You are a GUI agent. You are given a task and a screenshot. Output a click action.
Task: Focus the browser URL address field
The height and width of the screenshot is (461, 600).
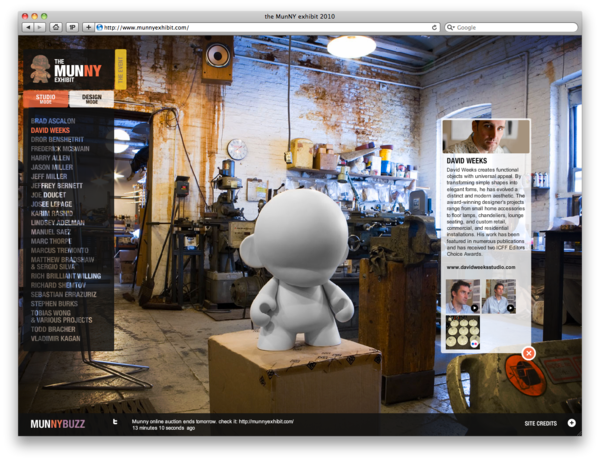coord(267,28)
